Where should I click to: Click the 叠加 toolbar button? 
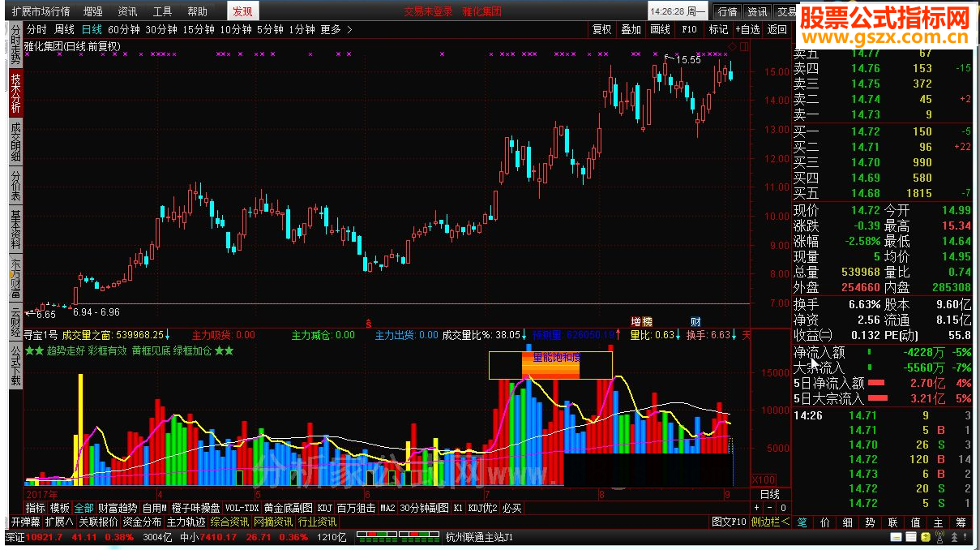631,30
